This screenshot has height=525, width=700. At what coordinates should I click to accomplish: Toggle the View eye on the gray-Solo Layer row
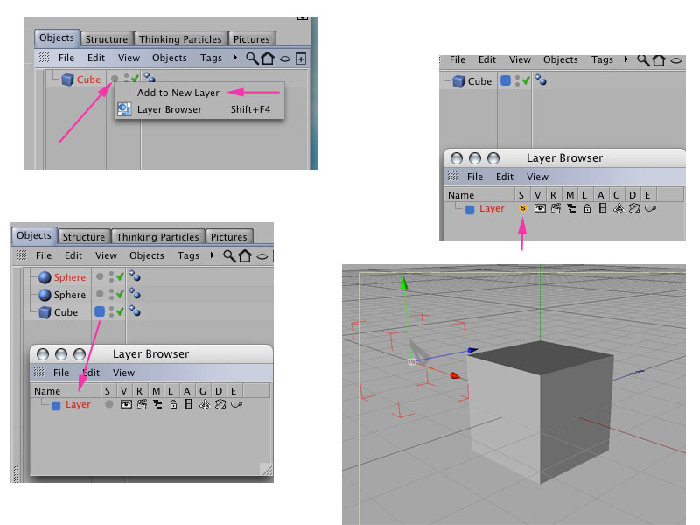click(126, 404)
